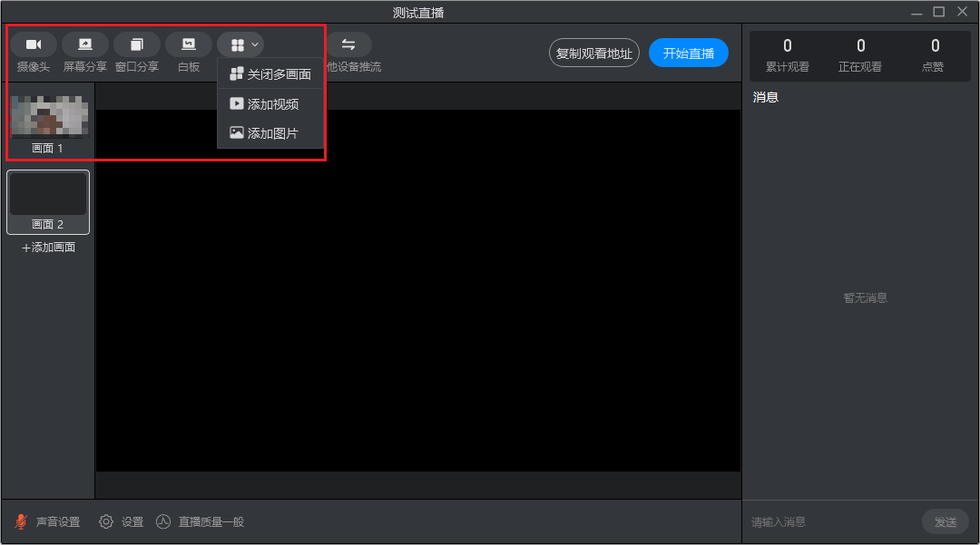
Task: Maximize the live broadcast window
Action: 939,12
